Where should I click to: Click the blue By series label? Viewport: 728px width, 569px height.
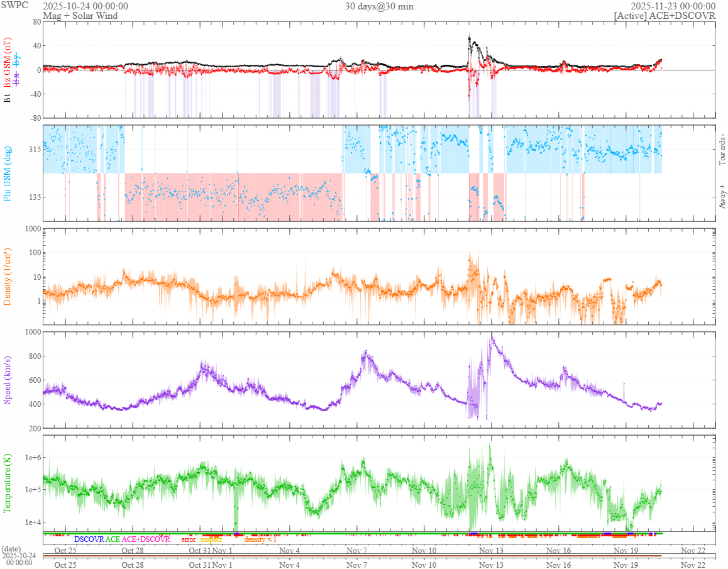(17, 60)
